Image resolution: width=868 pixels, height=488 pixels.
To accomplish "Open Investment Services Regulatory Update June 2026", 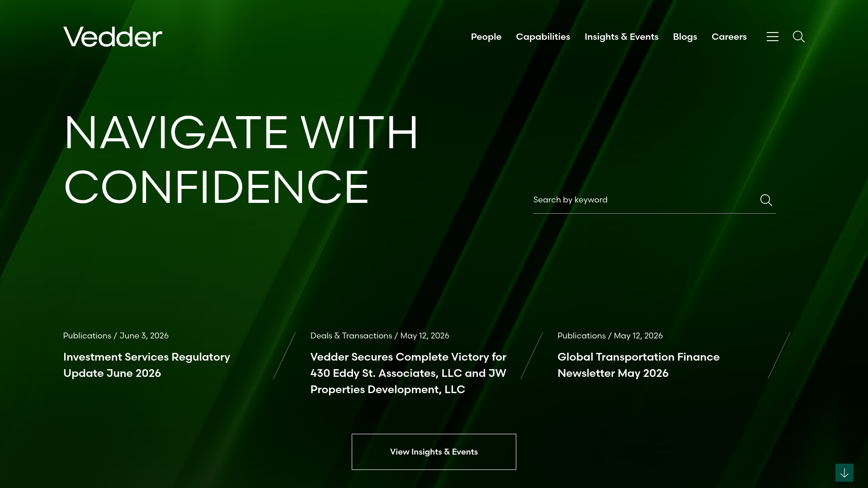I will [x=147, y=365].
